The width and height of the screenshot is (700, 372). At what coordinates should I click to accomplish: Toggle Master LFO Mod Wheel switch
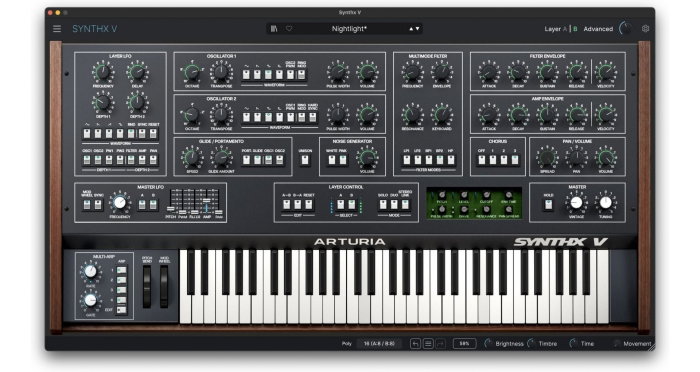(87, 205)
